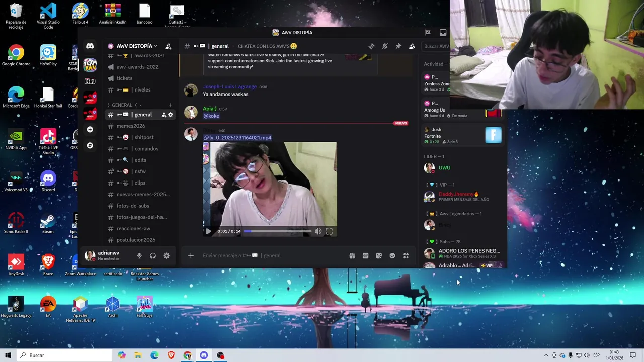Open user settings gear icon

pyautogui.click(x=166, y=256)
